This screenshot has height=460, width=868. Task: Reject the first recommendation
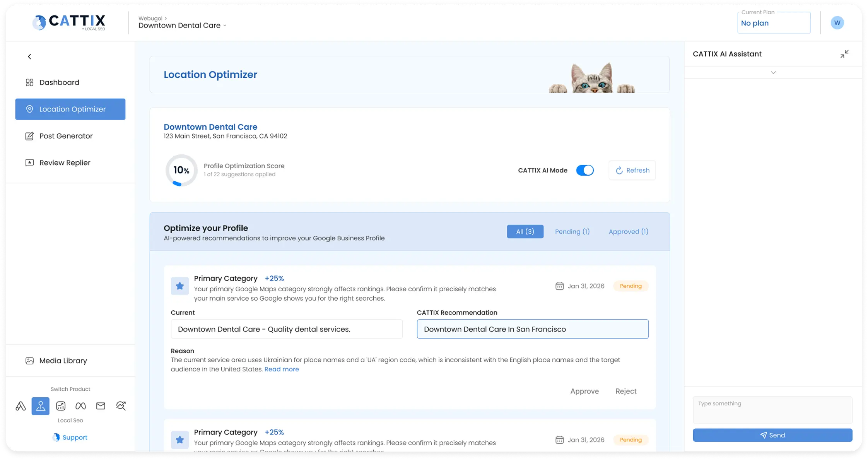click(x=625, y=391)
